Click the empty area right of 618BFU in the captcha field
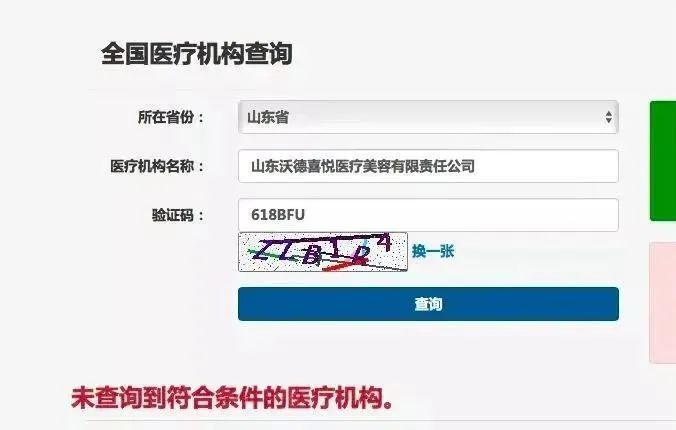This screenshot has width=676, height=430. click(x=461, y=215)
